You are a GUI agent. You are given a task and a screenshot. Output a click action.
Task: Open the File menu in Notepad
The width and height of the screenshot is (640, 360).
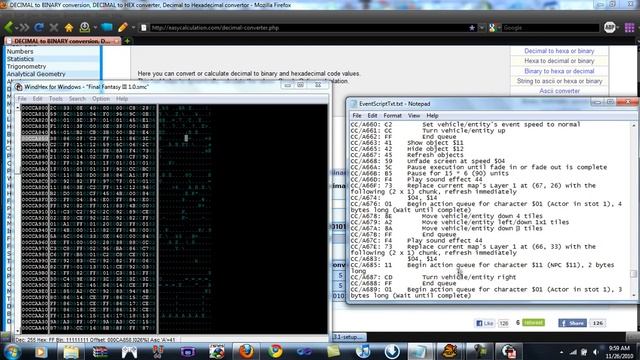[357, 116]
